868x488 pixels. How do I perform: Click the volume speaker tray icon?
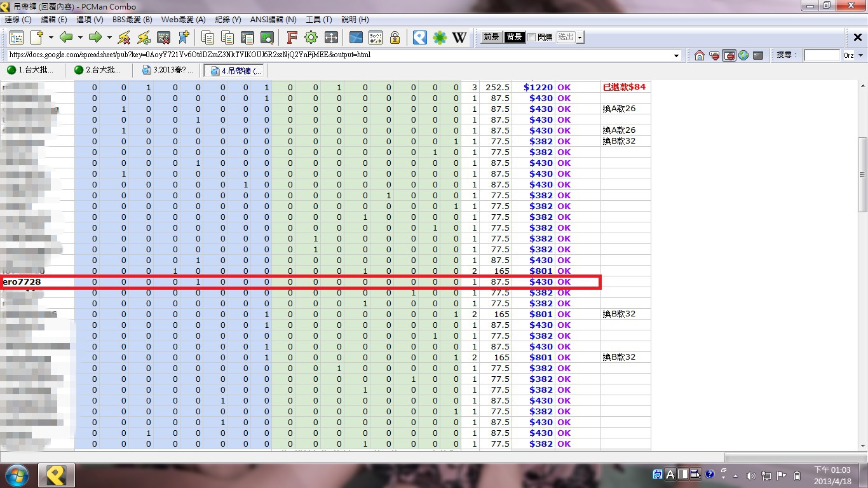(750, 476)
